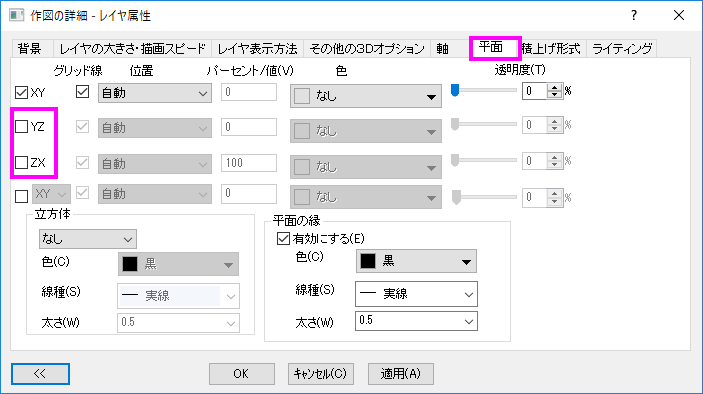The image size is (703, 394).
Task: Click the XY row transparency slider thumb
Action: (x=455, y=90)
